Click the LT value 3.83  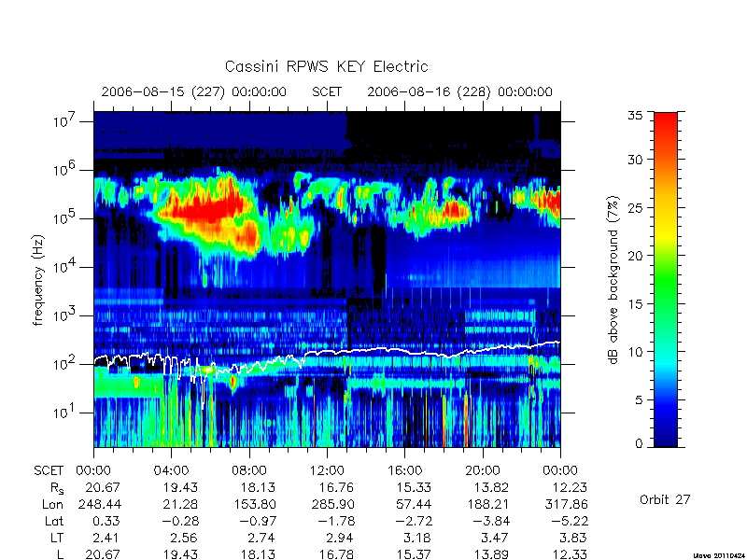pyautogui.click(x=572, y=538)
